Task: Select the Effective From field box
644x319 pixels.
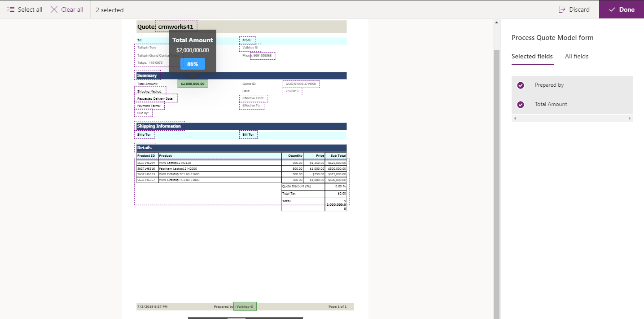Action: 254,98
